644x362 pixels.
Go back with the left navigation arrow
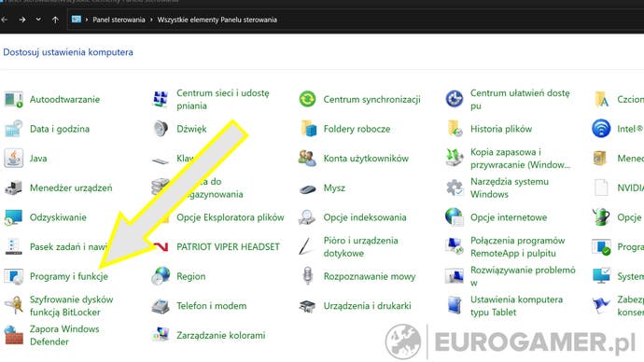pyautogui.click(x=4, y=20)
